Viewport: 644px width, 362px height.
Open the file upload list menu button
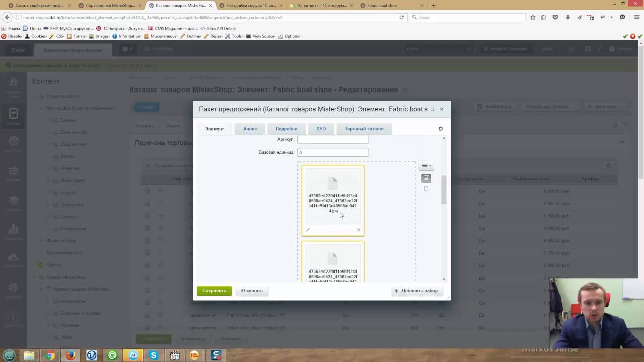[426, 165]
